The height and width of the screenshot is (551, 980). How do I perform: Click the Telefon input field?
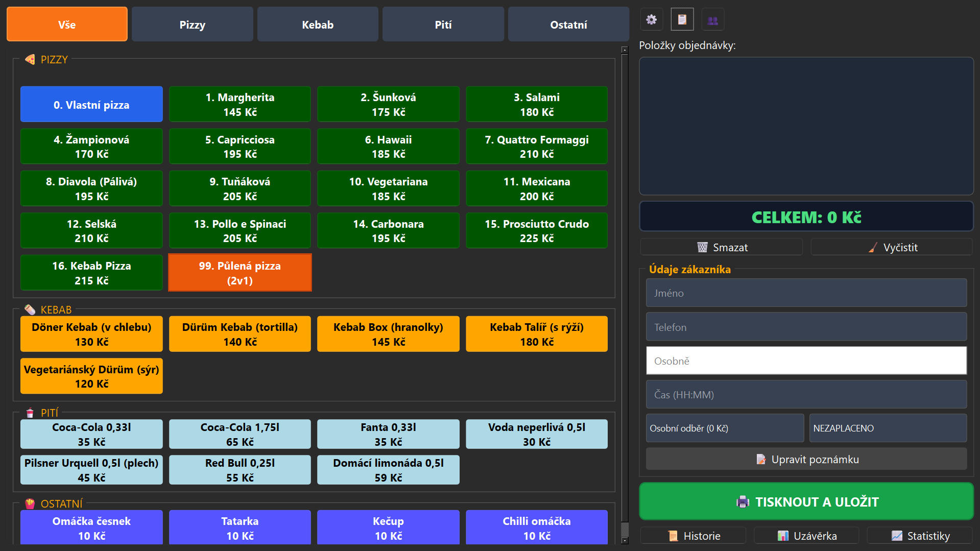806,327
